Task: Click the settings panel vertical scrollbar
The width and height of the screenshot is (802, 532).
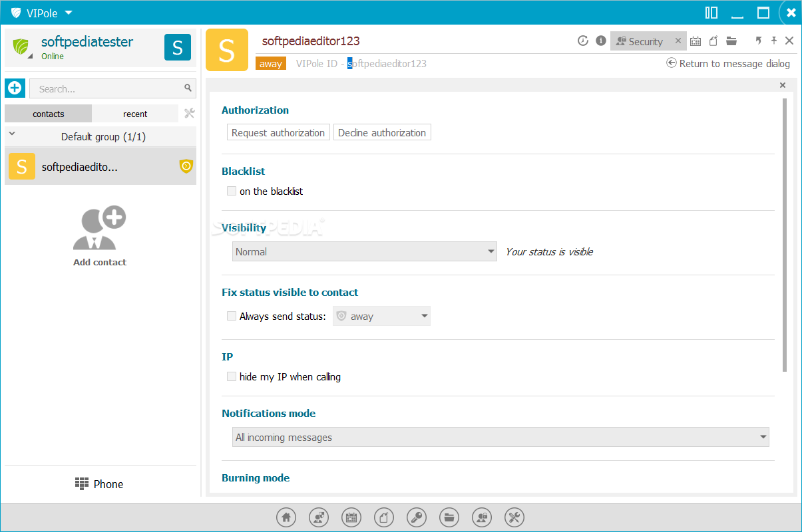Action: pos(785,235)
